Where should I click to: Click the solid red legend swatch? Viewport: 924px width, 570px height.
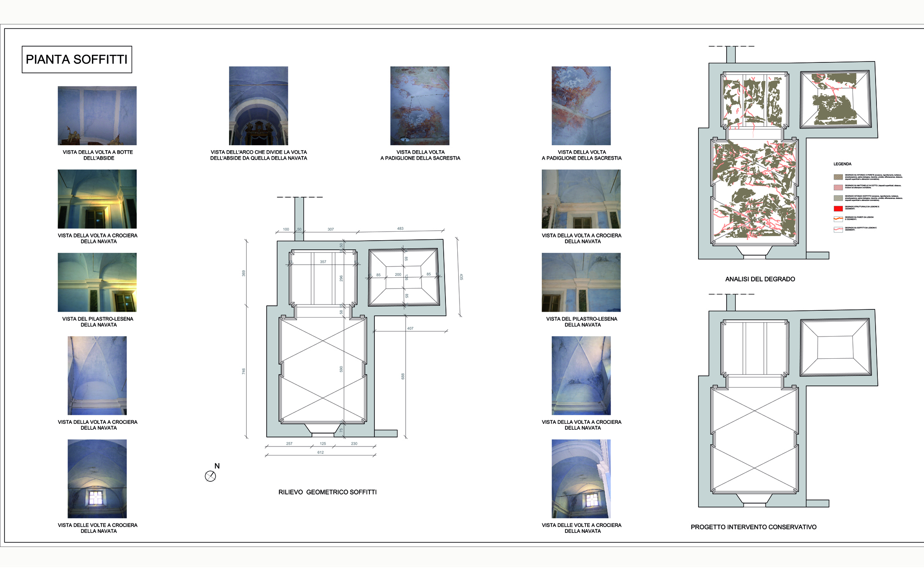pos(838,209)
